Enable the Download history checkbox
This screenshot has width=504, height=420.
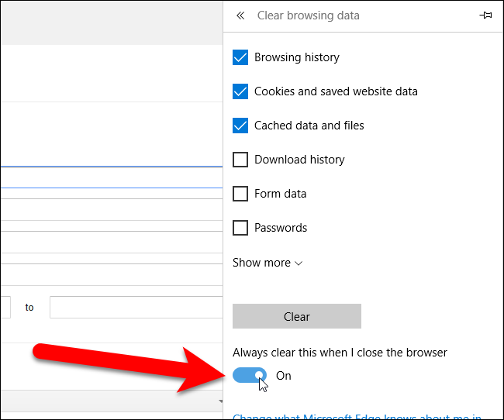[x=240, y=160]
